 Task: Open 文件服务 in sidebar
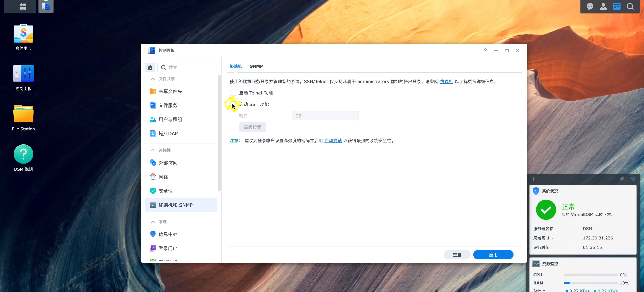tap(181, 105)
